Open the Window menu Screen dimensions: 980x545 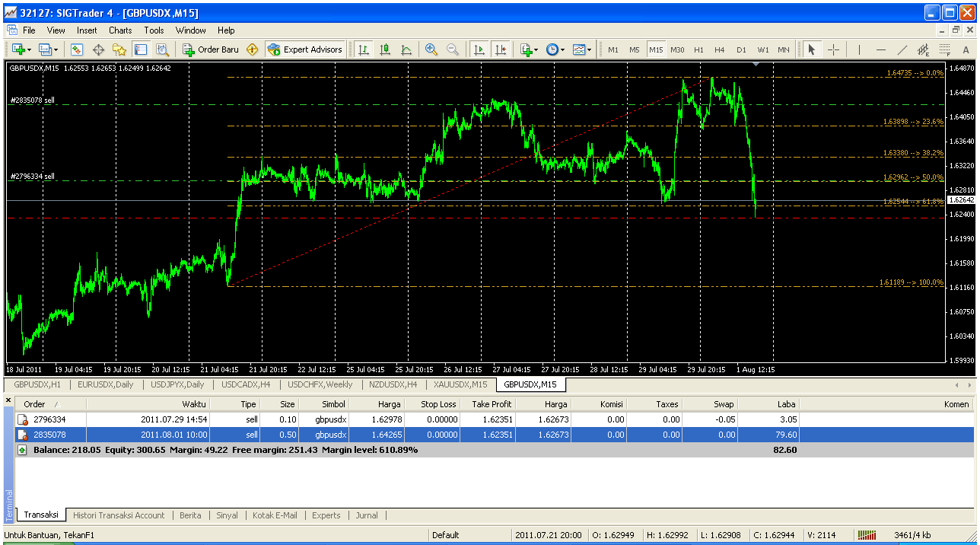point(191,30)
